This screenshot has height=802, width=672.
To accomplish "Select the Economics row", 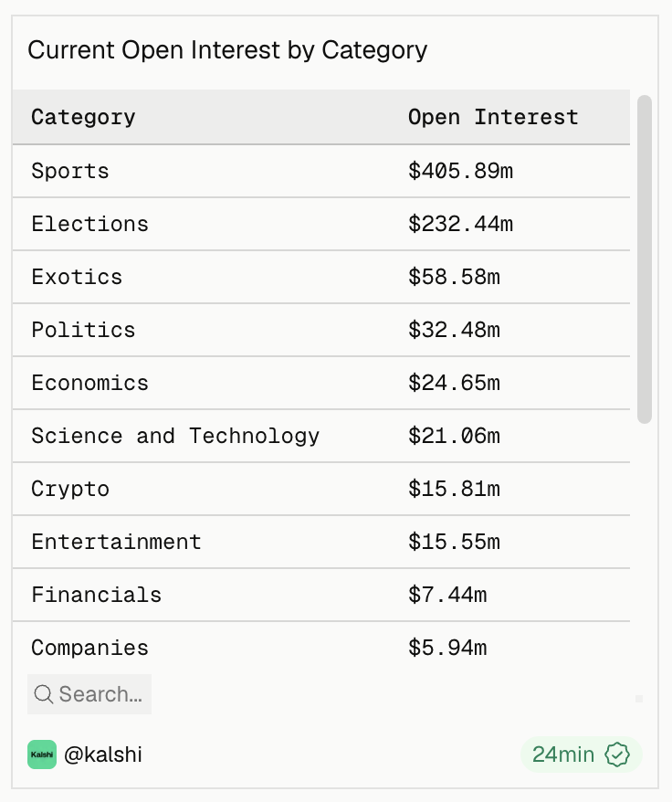I will click(x=321, y=383).
